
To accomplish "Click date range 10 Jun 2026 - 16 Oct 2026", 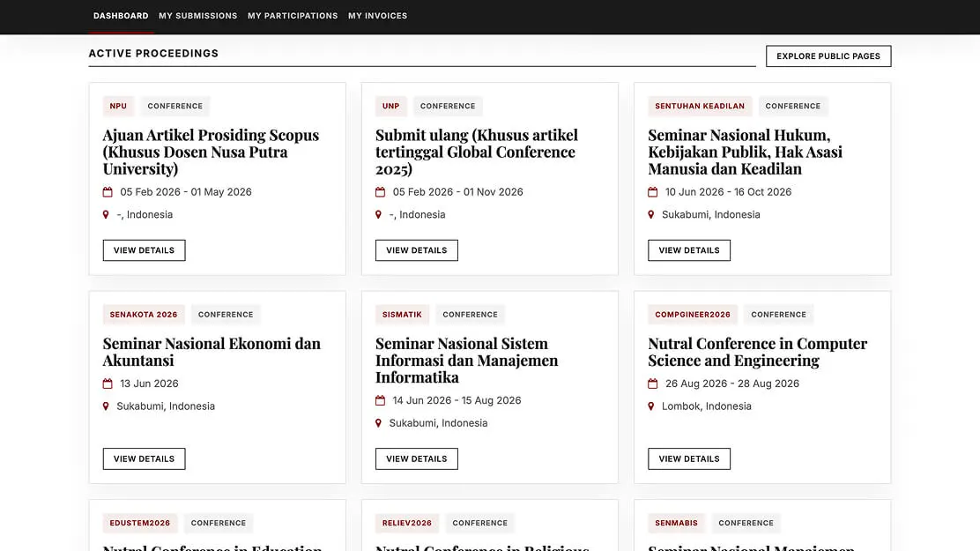I will (728, 192).
